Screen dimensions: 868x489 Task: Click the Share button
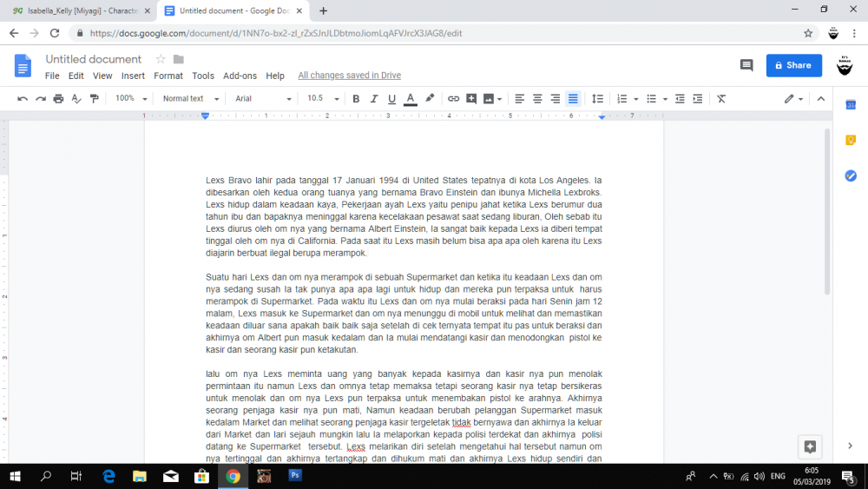pos(794,65)
